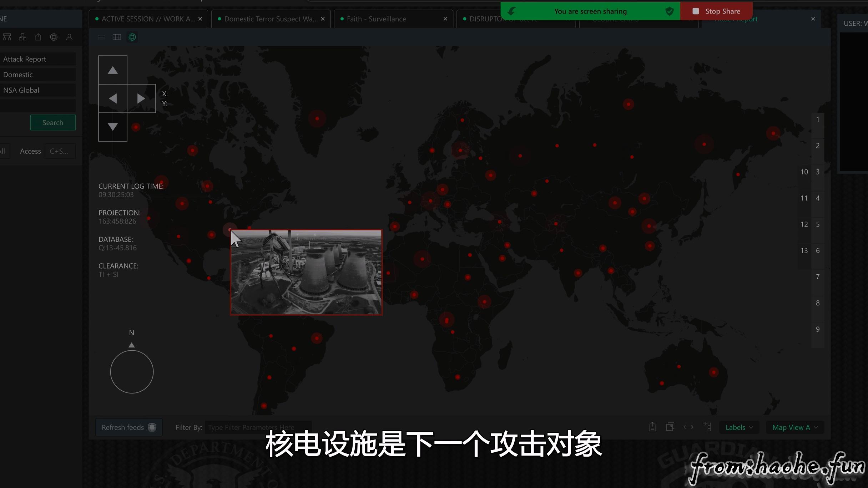Open the cooling towers image thumbnail
The image size is (868, 488).
click(306, 272)
